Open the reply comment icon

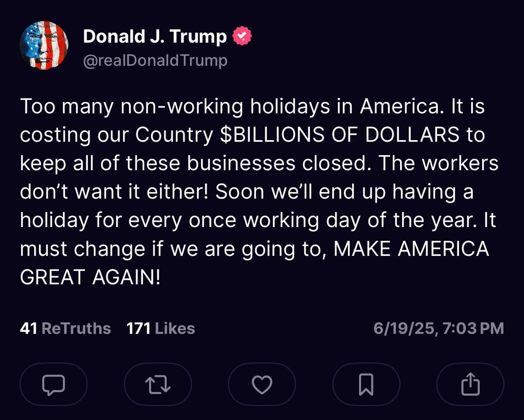pyautogui.click(x=53, y=384)
